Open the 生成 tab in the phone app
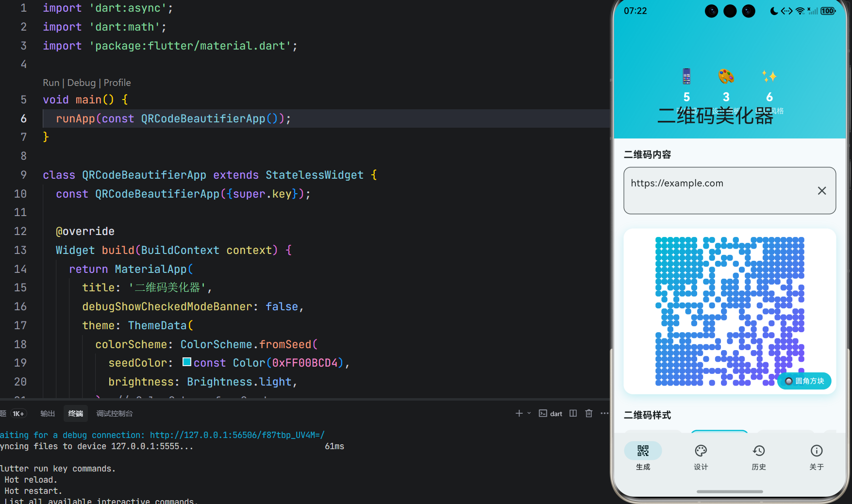Image resolution: width=852 pixels, height=504 pixels. click(x=643, y=456)
